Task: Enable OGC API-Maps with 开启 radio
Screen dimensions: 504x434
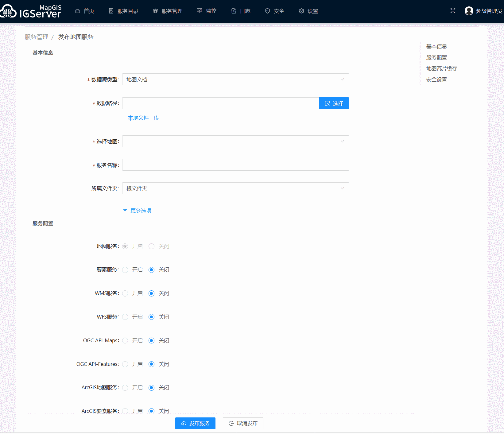Action: [125, 341]
